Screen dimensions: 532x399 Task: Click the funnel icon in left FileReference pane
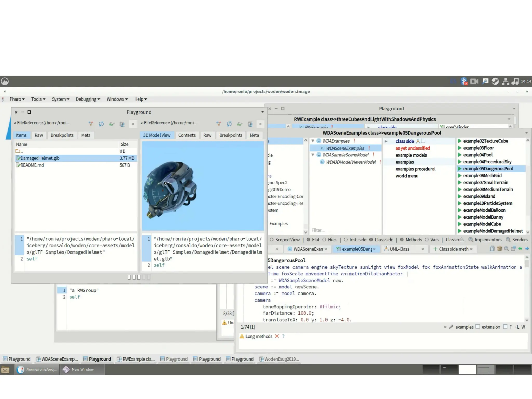point(91,124)
